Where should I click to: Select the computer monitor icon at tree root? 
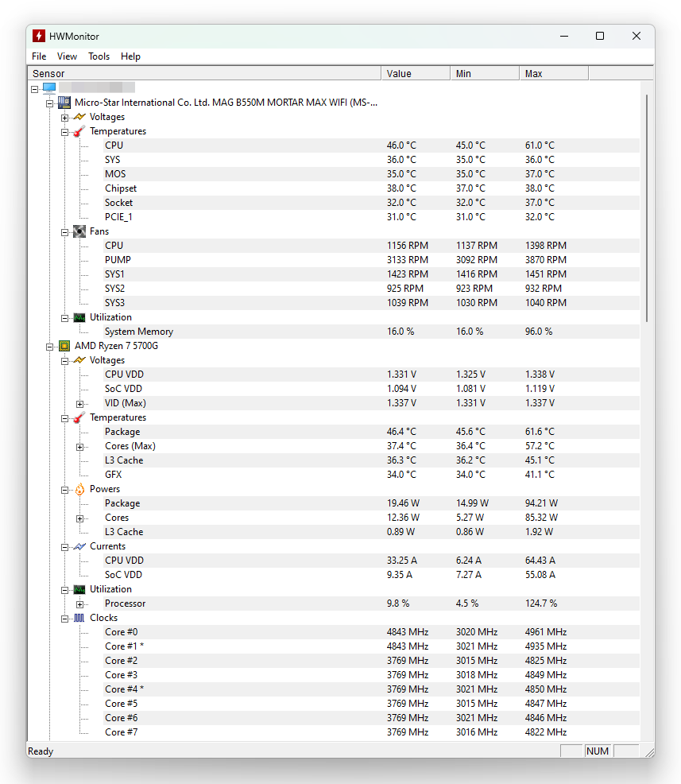49,88
